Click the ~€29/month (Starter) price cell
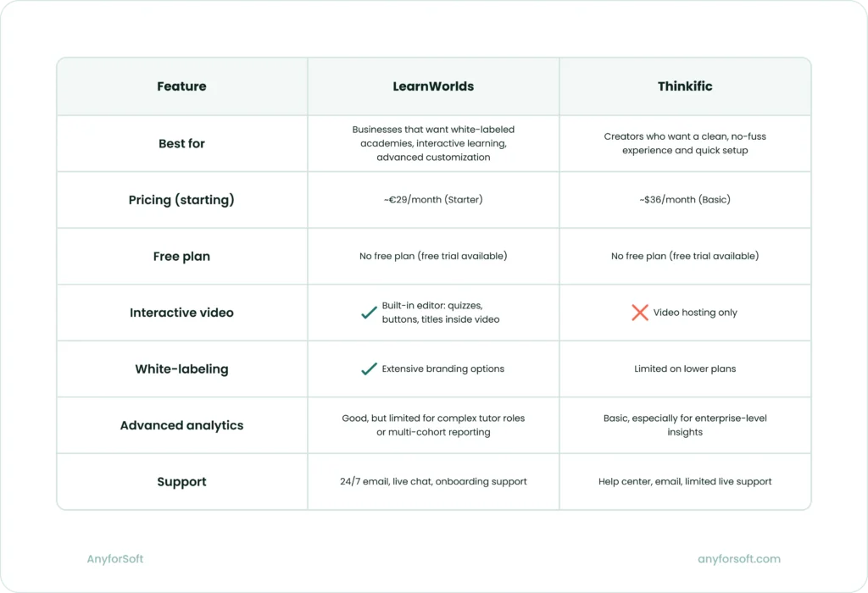Viewport: 868px width, 593px height. 433,200
